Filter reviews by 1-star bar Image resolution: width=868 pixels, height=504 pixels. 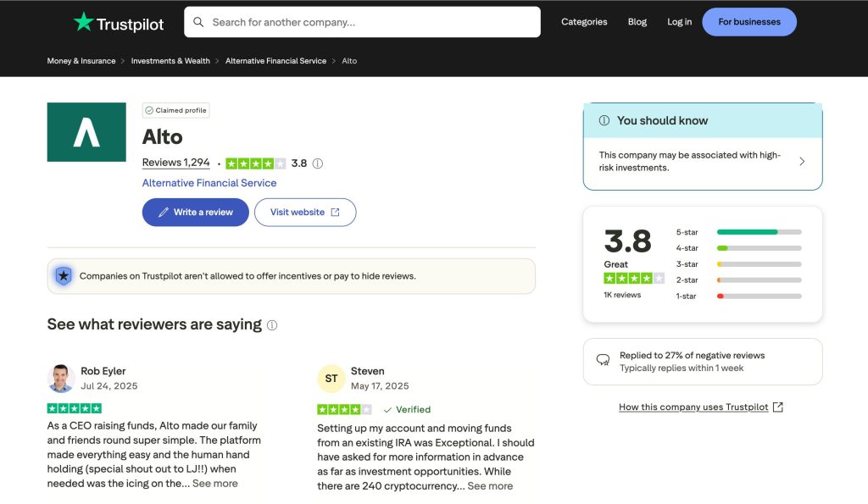[x=759, y=296]
